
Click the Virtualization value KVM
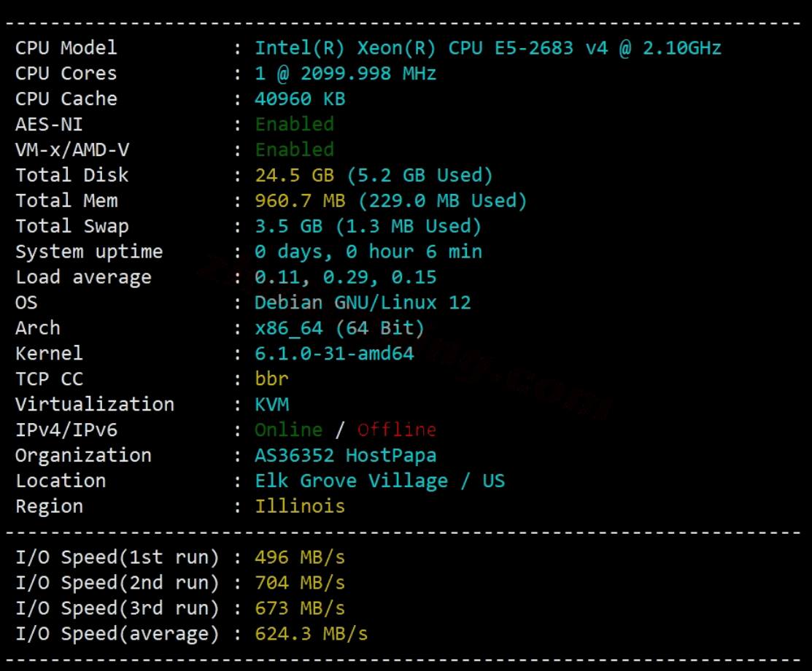coord(271,405)
